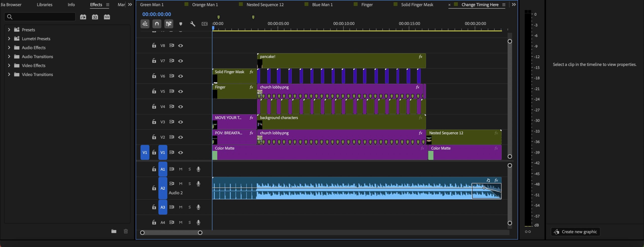The image size is (644, 247).
Task: Click the Captions track options CC icon
Action: click(x=205, y=24)
